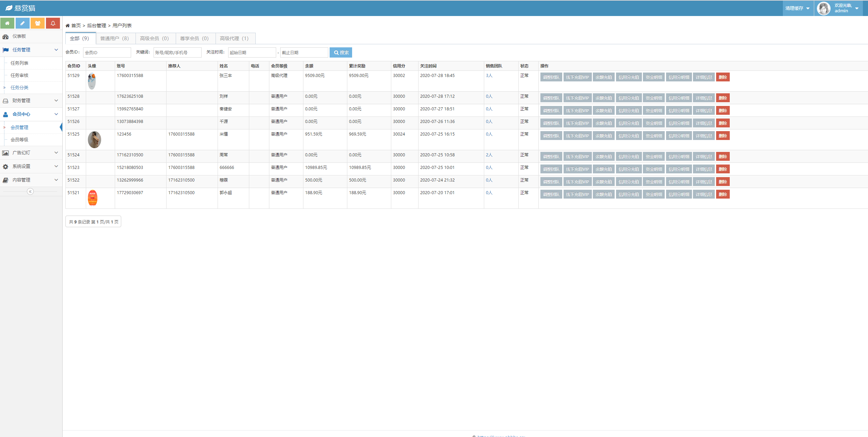The height and width of the screenshot is (437, 868).
Task: Click the 截止日期 date field
Action: [x=304, y=52]
